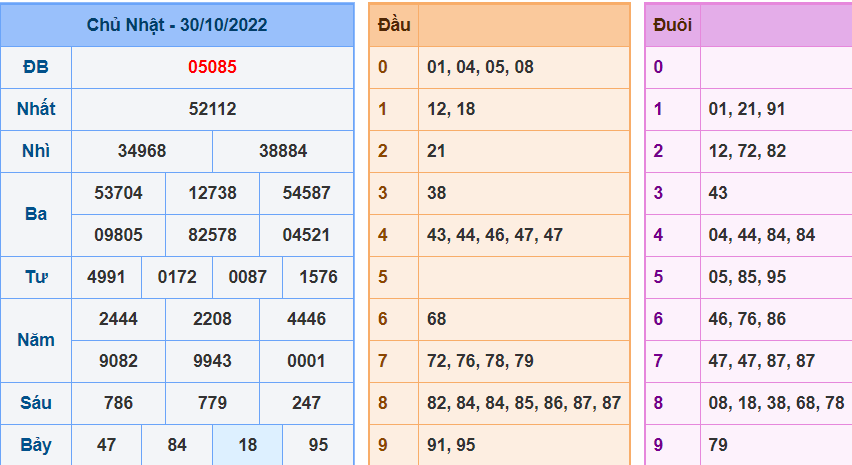The image size is (852, 465).
Task: Click the Đầu column header
Action: (394, 25)
